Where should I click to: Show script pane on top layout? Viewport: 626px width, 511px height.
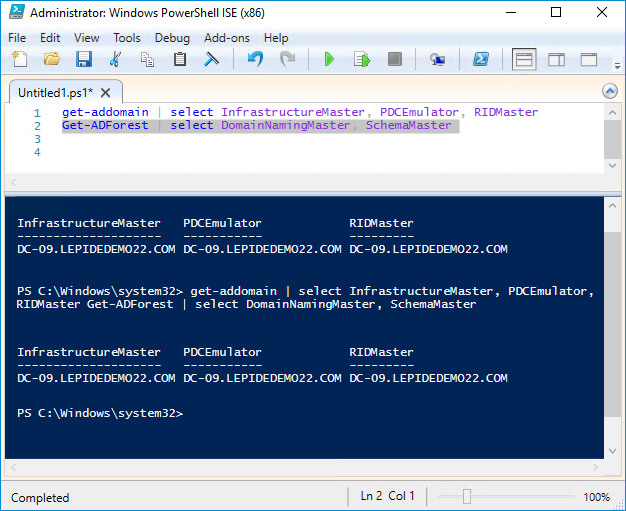524,59
